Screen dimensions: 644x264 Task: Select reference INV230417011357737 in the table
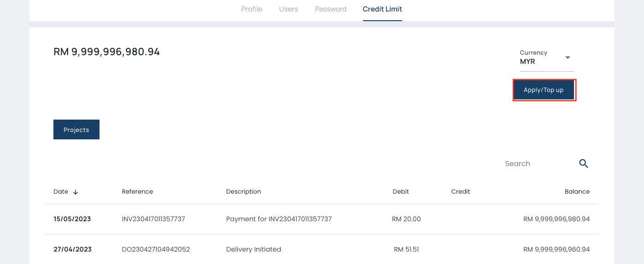coord(153,219)
